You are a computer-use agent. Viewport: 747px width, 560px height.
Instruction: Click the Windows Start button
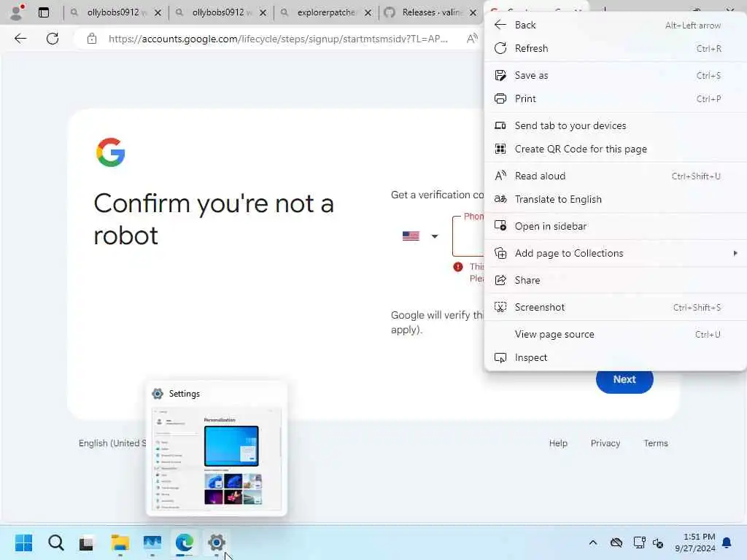pyautogui.click(x=23, y=542)
